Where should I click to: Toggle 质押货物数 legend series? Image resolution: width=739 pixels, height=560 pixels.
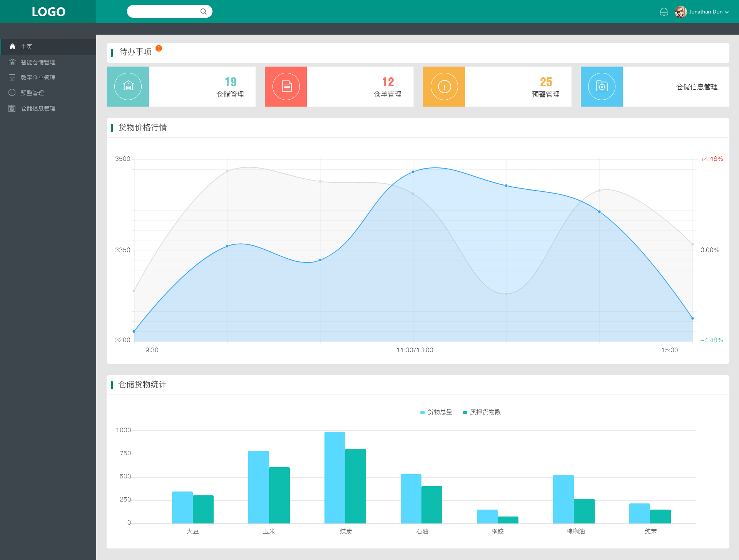point(482,412)
